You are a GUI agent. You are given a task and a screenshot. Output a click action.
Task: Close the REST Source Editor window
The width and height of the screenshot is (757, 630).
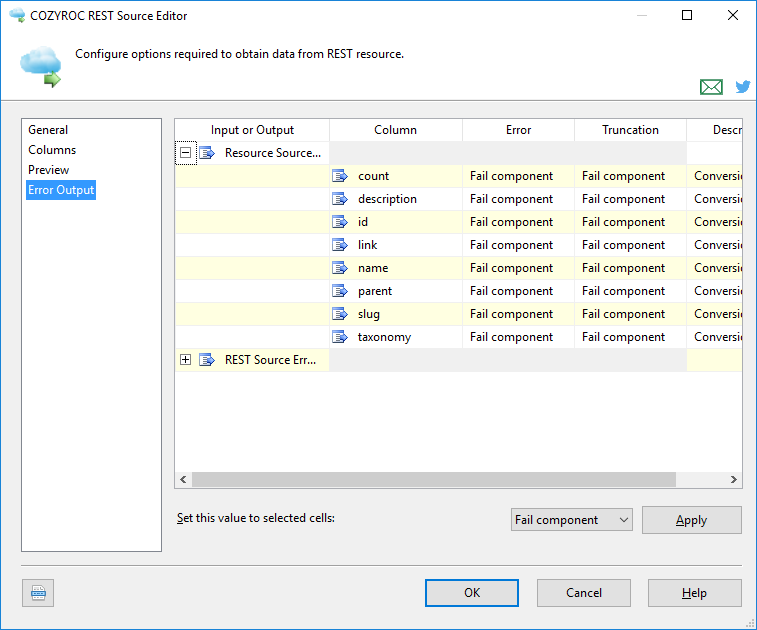tap(733, 15)
